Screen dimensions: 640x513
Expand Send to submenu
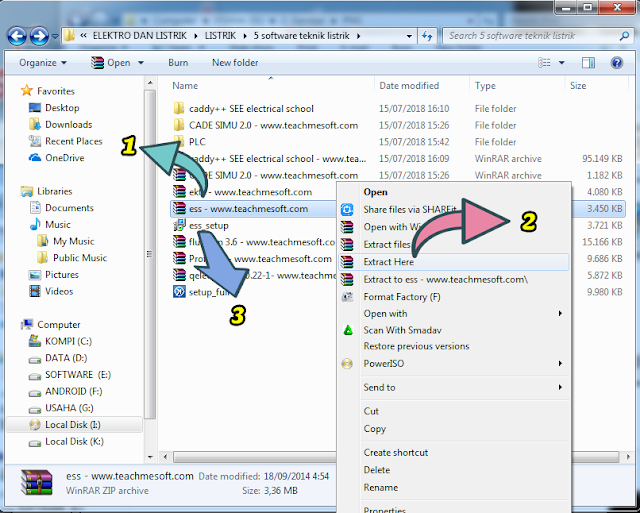[x=453, y=387]
